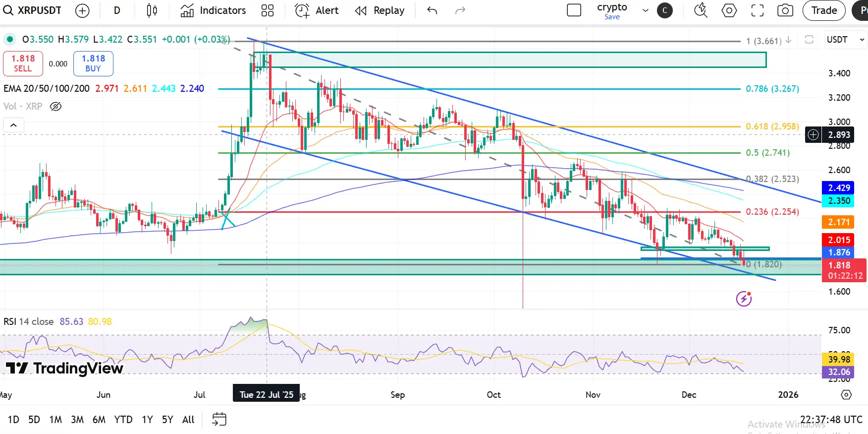Select the EMA 20/50/100/200 indicator legend

click(47, 88)
